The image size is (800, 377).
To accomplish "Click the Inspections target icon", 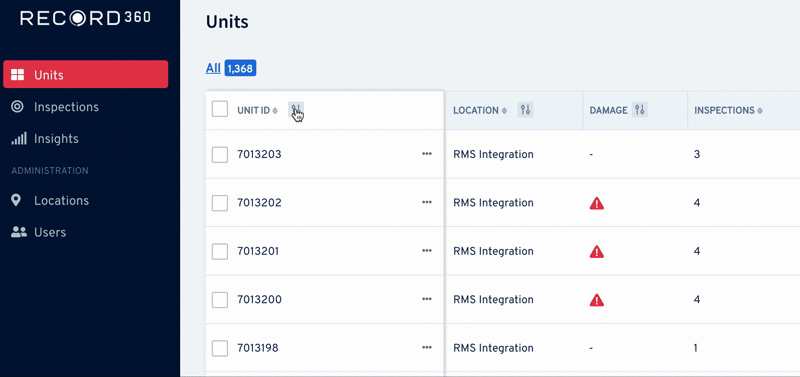I will click(x=17, y=107).
